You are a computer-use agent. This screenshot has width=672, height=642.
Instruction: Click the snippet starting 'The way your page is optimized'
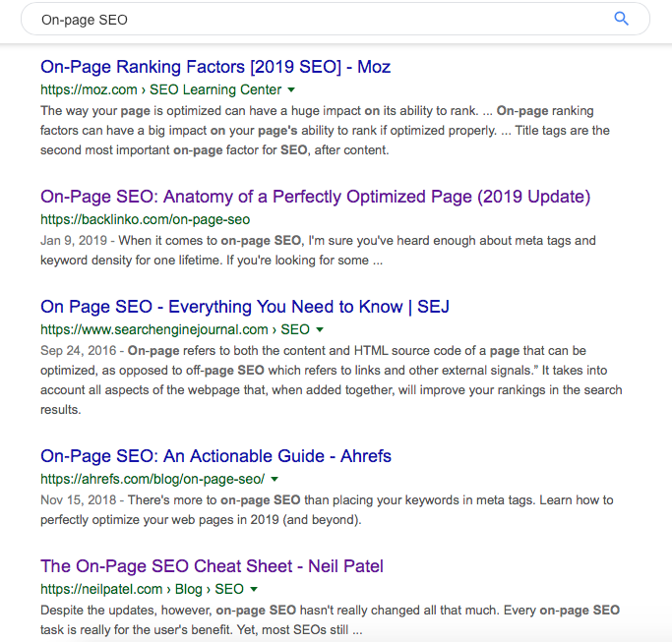click(x=325, y=130)
